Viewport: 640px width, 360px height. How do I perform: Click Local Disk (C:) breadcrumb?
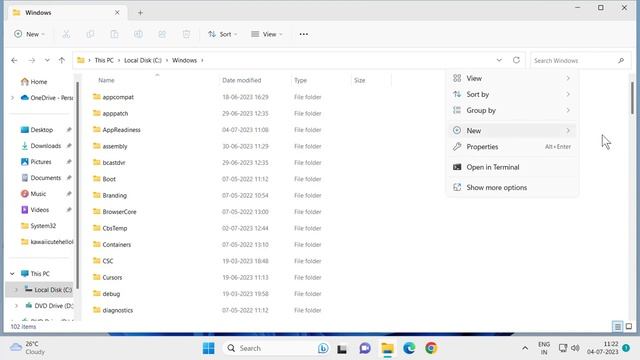[x=143, y=60]
